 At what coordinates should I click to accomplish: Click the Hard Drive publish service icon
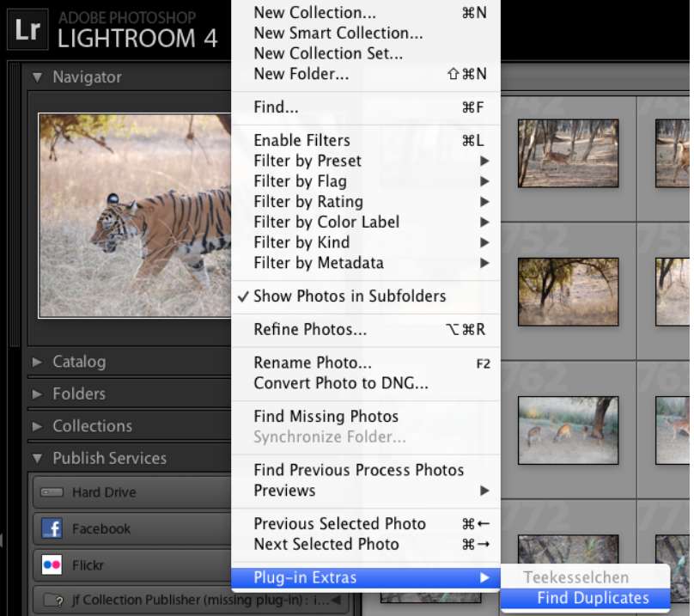tap(52, 493)
